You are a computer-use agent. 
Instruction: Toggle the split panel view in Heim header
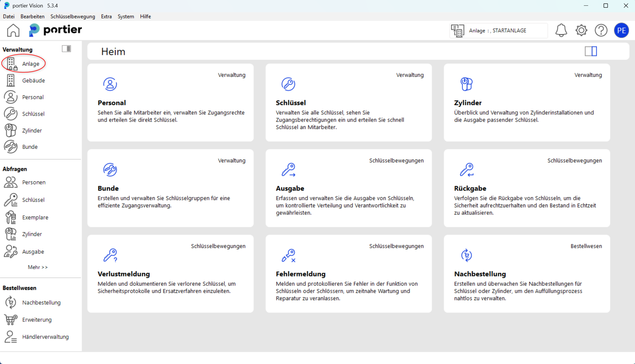click(x=591, y=51)
